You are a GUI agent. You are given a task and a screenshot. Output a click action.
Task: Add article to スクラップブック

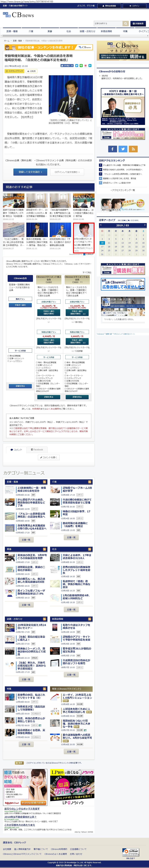[x=14, y=71]
